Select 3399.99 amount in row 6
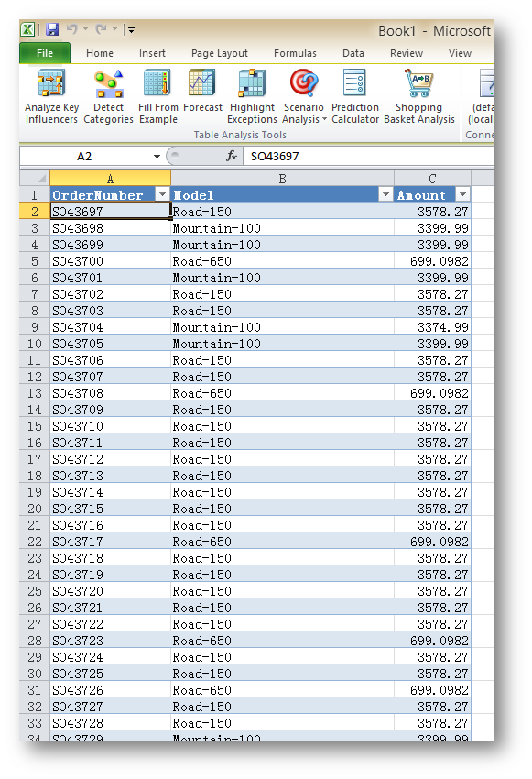532x779 pixels. pos(432,278)
